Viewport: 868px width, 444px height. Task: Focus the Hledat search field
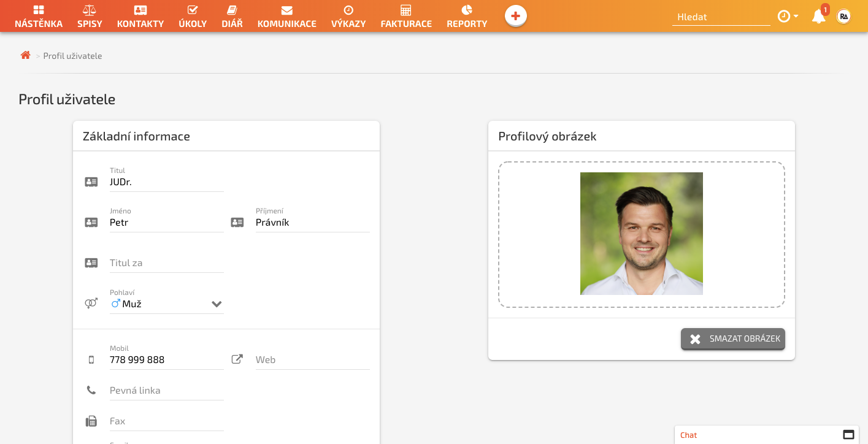pyautogui.click(x=721, y=17)
